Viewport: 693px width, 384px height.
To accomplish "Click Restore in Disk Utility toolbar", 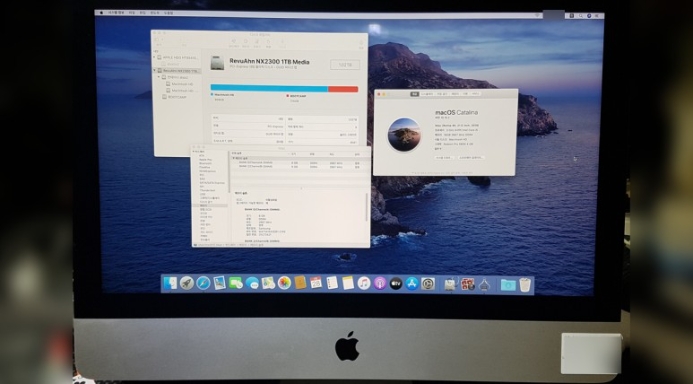I will [x=268, y=43].
